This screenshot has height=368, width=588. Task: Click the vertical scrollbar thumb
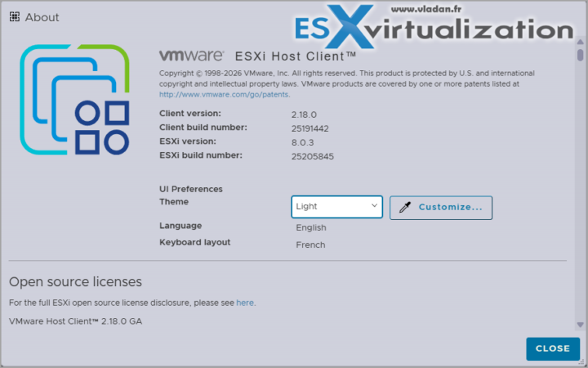click(581, 56)
